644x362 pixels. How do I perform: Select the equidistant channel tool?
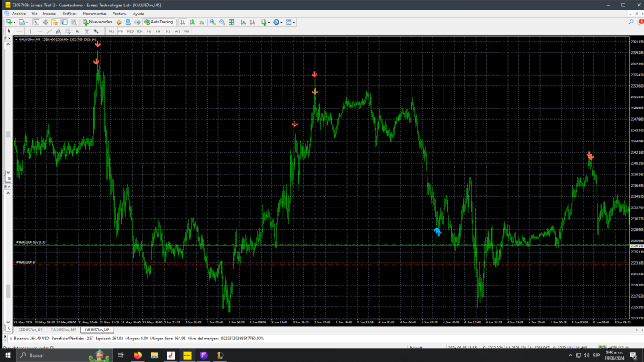tap(58, 31)
